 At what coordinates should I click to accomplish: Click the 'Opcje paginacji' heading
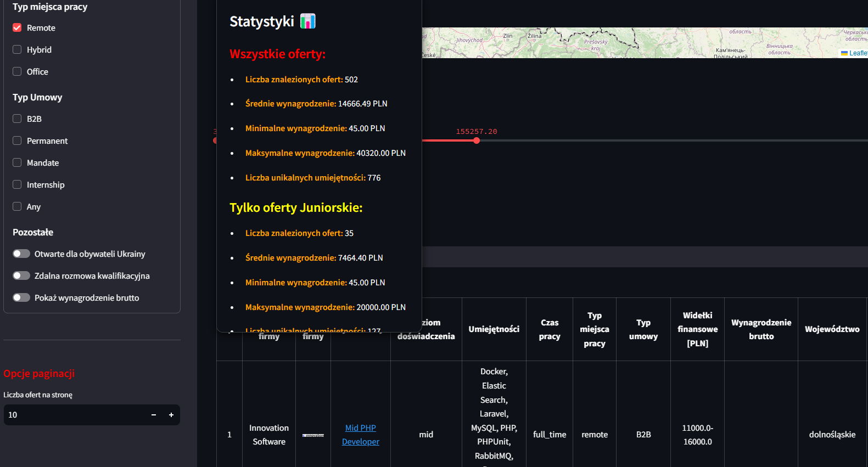point(39,374)
